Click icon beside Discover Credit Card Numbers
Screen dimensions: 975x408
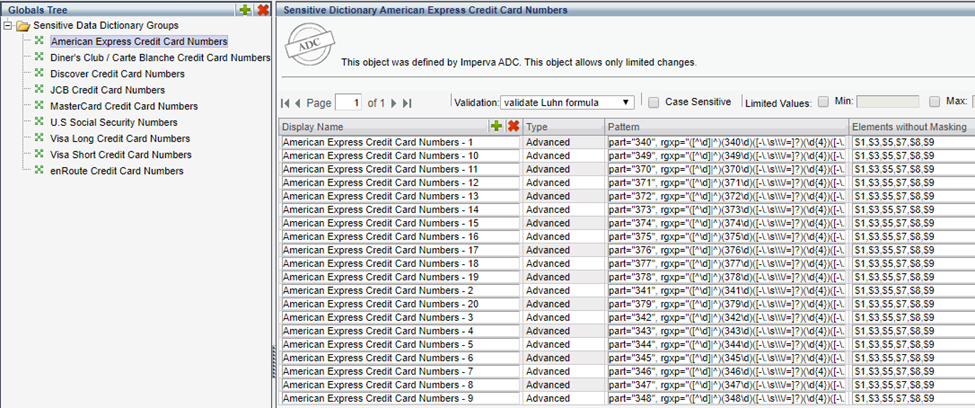click(x=39, y=73)
